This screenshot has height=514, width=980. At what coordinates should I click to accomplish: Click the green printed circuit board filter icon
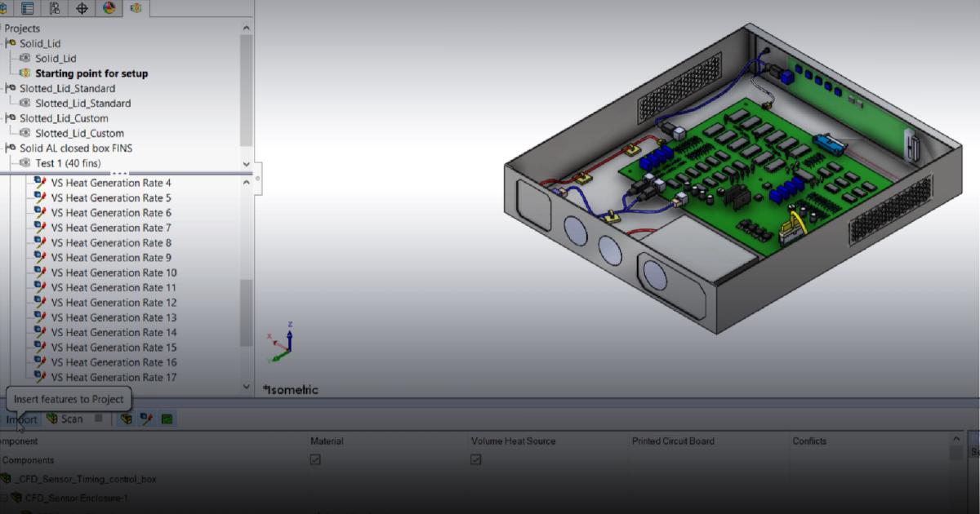pos(167,419)
